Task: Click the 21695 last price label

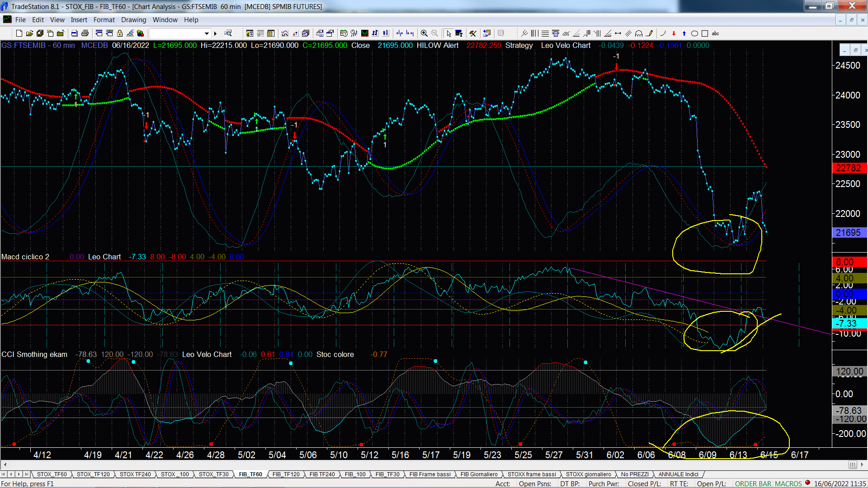Action: coord(849,233)
